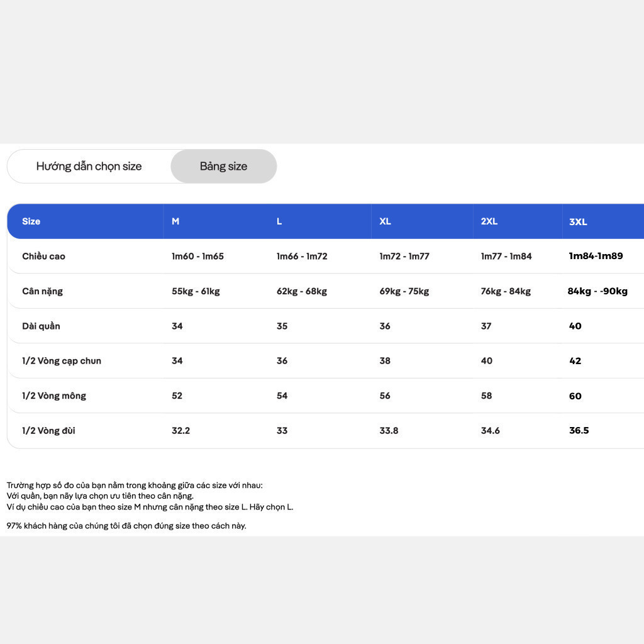Screen dimensions: 644x644
Task: Click the 1m84-1m89 height cell
Action: [x=596, y=256]
